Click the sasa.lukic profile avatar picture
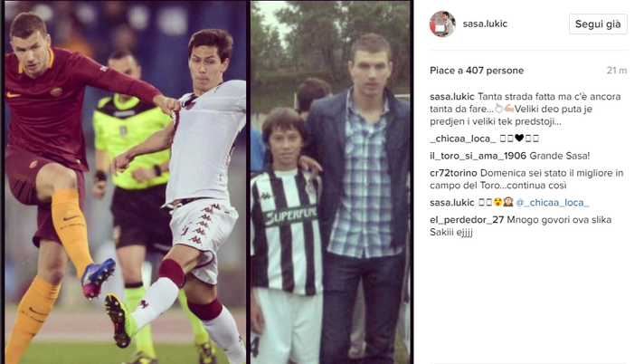The image size is (644, 364). click(x=442, y=24)
